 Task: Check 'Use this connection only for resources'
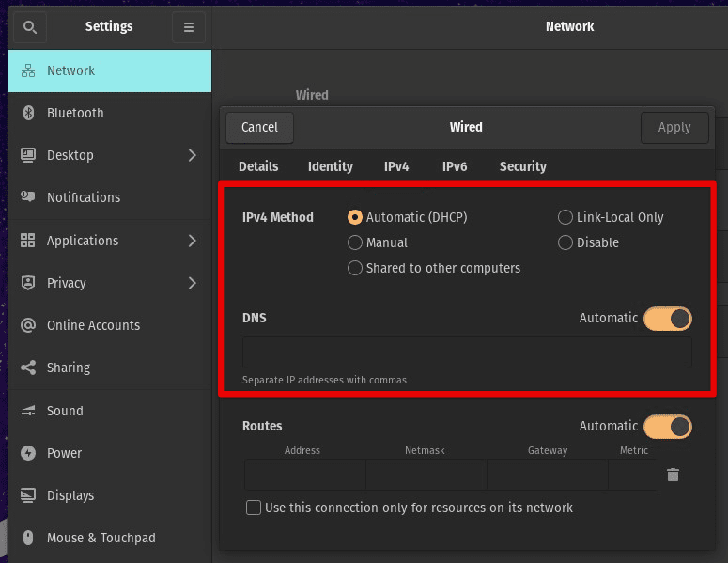coord(254,508)
